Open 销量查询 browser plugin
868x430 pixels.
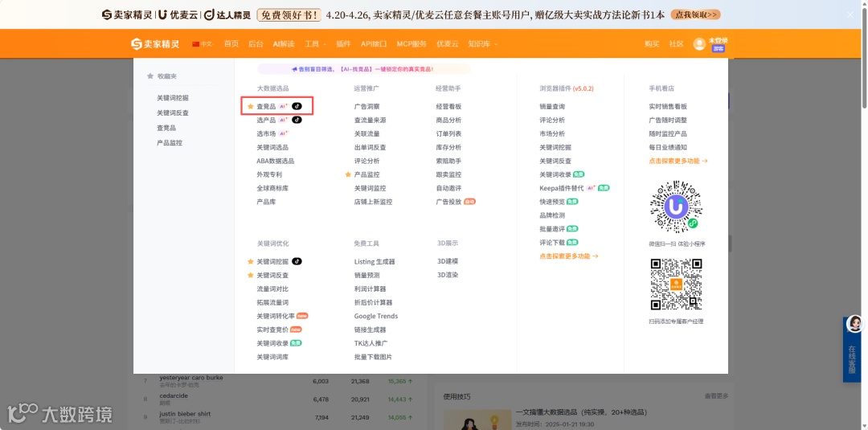pyautogui.click(x=552, y=106)
